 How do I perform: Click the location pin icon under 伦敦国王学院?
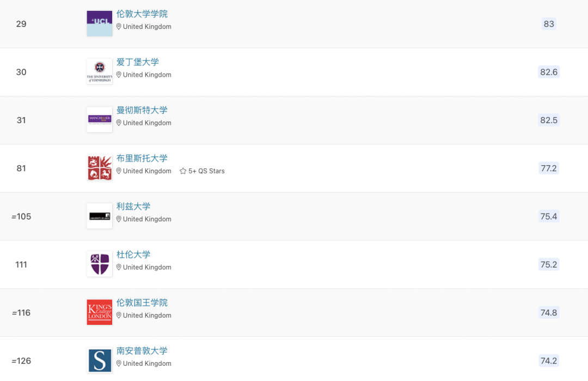pos(119,315)
